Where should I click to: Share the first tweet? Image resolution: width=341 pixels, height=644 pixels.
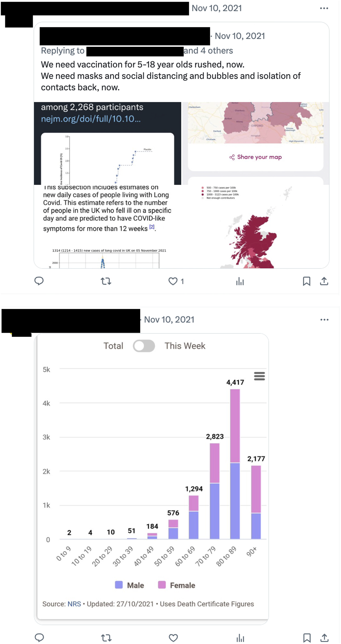coord(324,281)
